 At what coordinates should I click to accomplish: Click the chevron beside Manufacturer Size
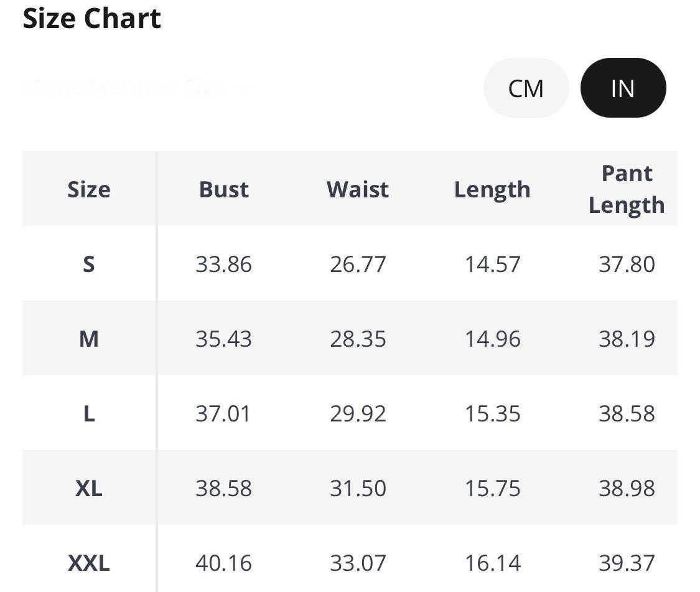243,88
